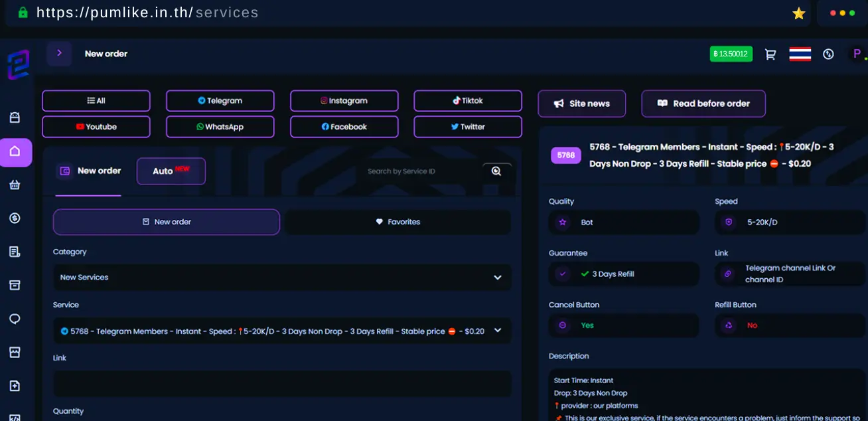Screen dimensions: 868x421
Task: Filter services by Twitter
Action: (x=468, y=127)
